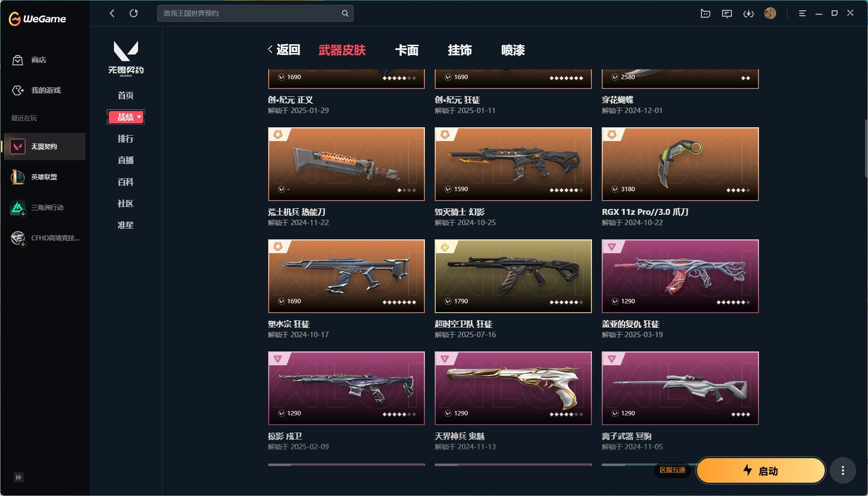The image size is (868, 496).
Task: Switch to the 卡面 tab
Action: (407, 50)
